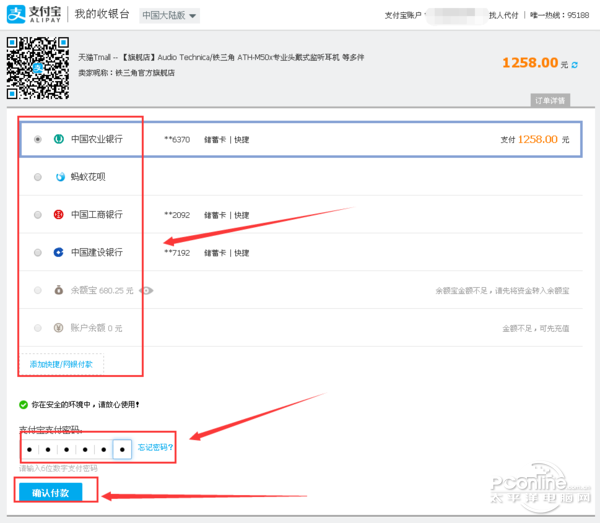The image size is (600, 523).
Task: Click 添加快捷/网银付款 link
Action: click(61, 364)
